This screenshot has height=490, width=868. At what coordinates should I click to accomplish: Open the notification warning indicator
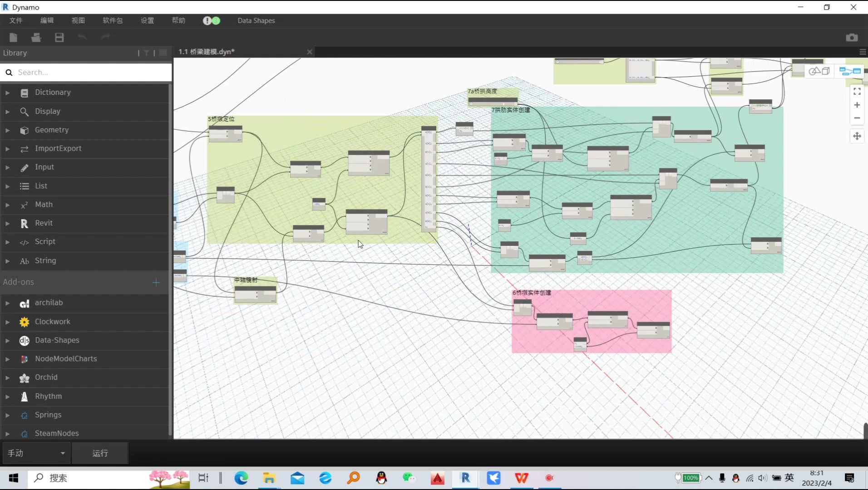[207, 20]
